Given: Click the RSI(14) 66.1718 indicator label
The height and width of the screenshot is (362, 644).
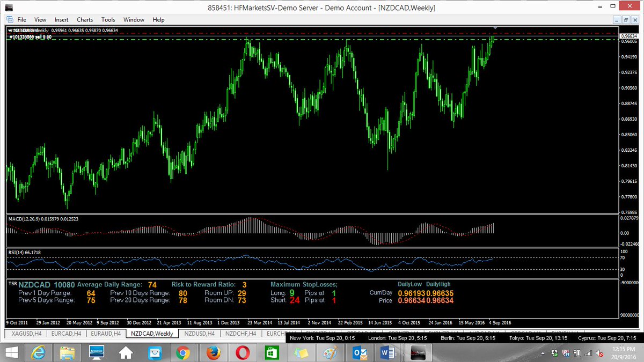Looking at the screenshot, I should tap(25, 252).
